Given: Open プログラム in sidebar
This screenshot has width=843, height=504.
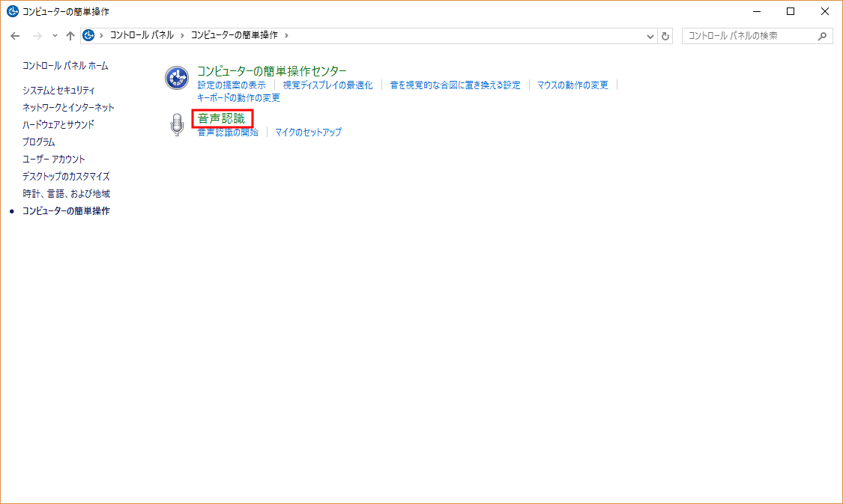Looking at the screenshot, I should click(x=38, y=142).
